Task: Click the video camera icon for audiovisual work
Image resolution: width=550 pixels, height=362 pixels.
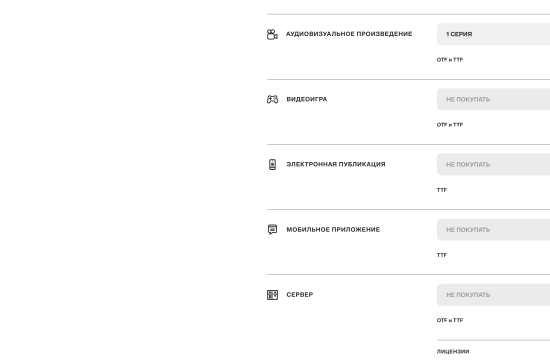Action: click(272, 34)
